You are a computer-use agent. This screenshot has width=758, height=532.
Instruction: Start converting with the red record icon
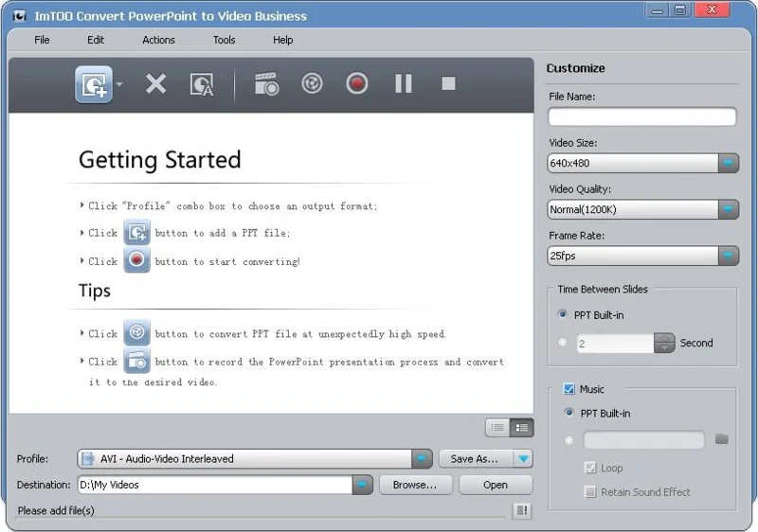357,84
